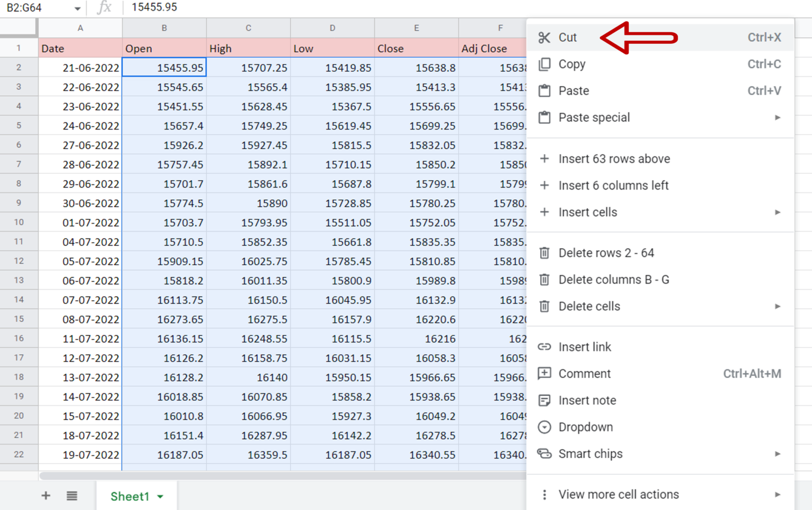812x510 pixels.
Task: Click Insert 6 columns left option
Action: click(614, 185)
